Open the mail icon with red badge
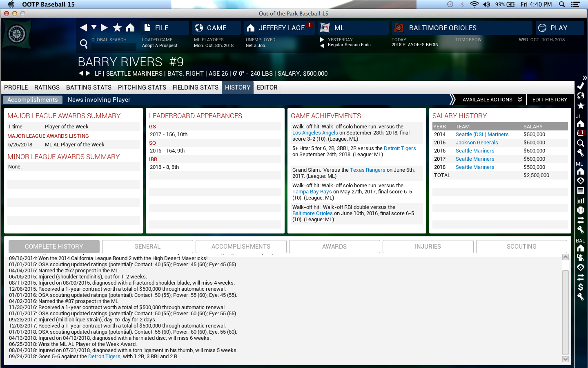Screen dimensions: 588x368 coord(580,133)
